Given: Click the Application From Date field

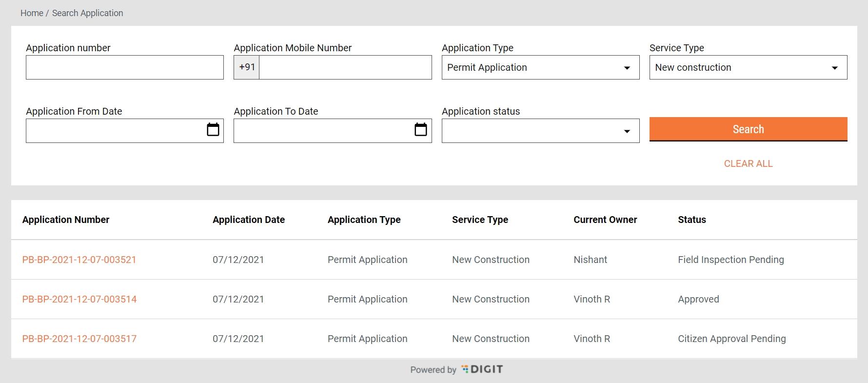Looking at the screenshot, I should [115, 131].
